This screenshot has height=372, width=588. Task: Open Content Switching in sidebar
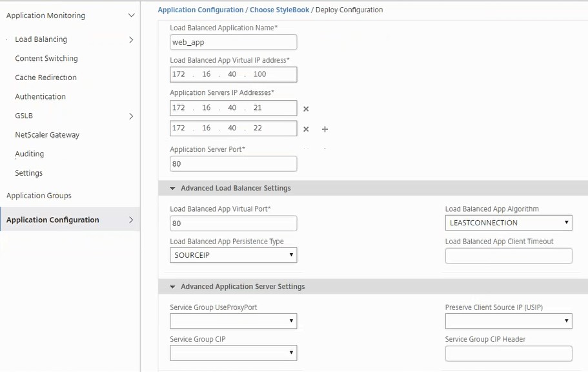click(46, 58)
